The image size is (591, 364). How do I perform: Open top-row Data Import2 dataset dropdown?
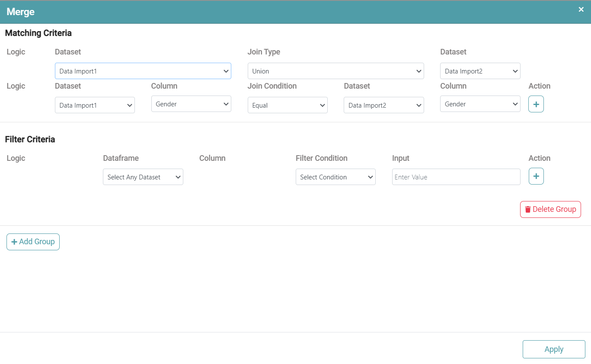pos(480,71)
